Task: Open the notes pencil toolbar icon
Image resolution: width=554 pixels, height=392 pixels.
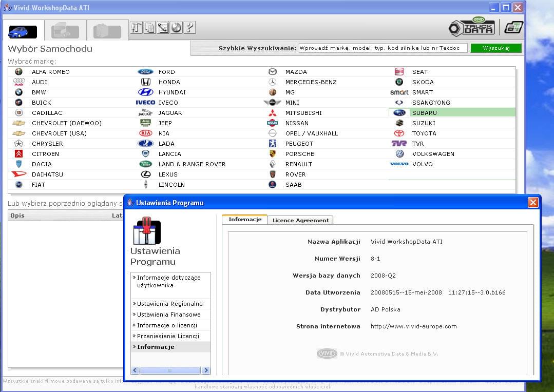Action: [x=163, y=28]
